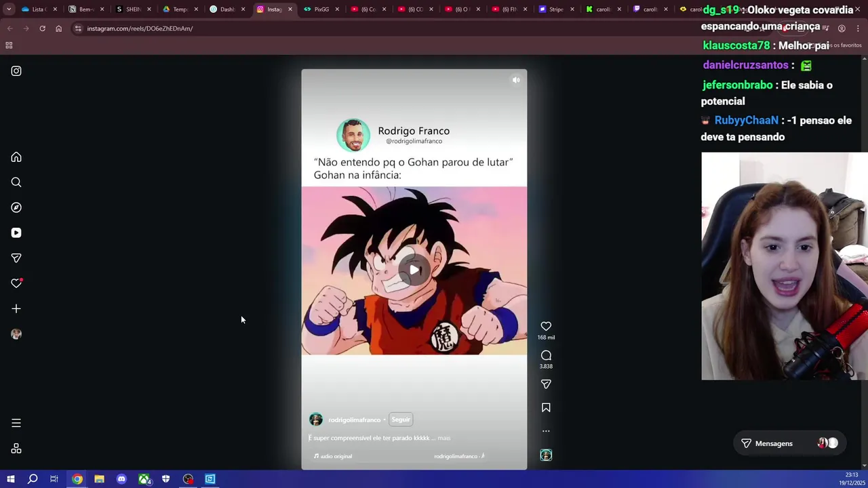Open OBS Studio from the taskbar
868x488 pixels.
(188, 479)
